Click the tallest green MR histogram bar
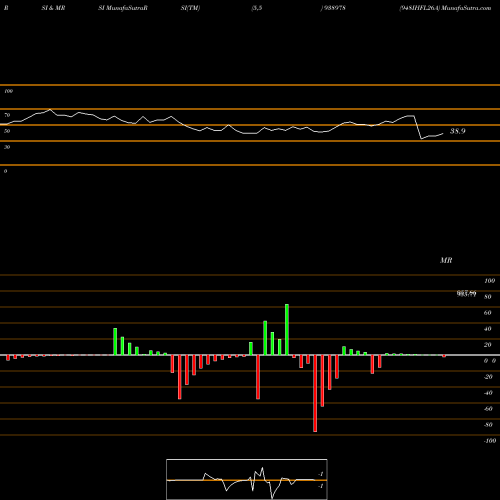500x500 pixels. click(x=287, y=329)
